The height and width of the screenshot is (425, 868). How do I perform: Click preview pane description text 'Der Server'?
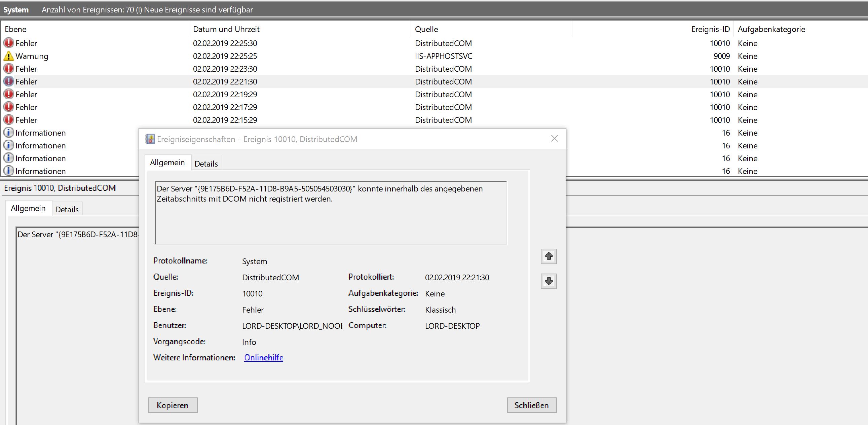click(78, 235)
